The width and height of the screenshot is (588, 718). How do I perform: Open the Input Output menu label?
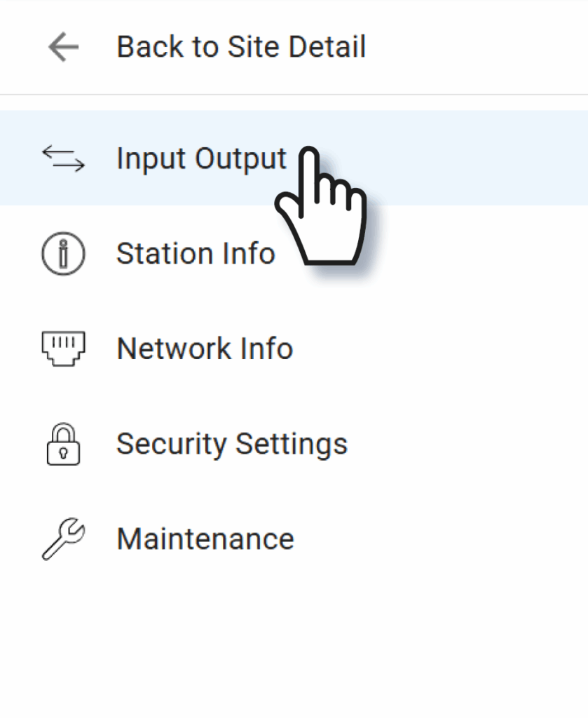(x=201, y=158)
